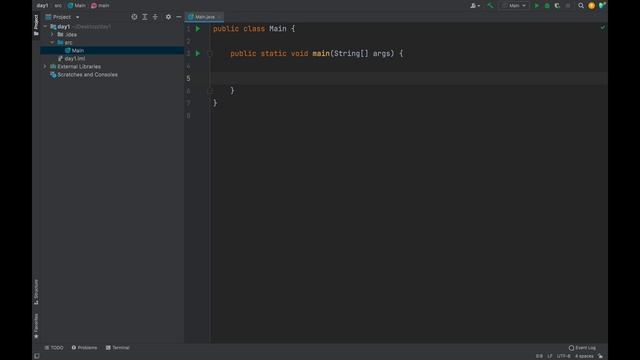Click the Expand All icon in Project panel
Image resolution: width=640 pixels, height=360 pixels.
click(x=145, y=17)
